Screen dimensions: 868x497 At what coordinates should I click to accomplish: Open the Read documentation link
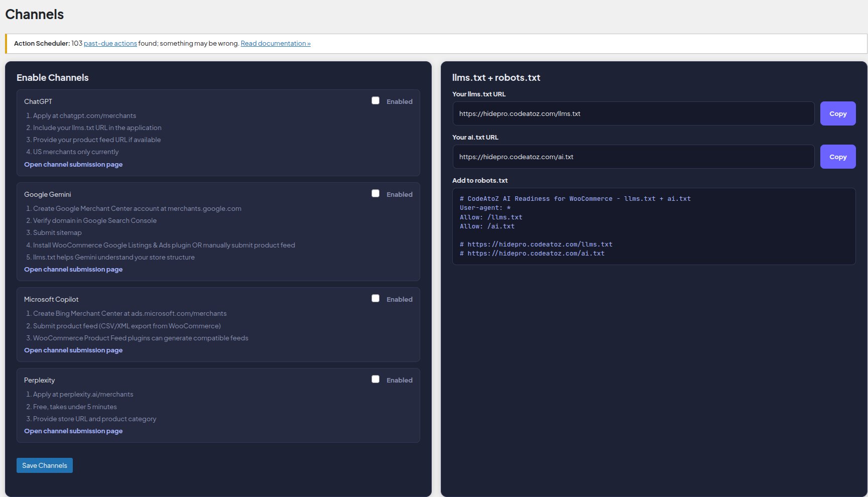tap(275, 43)
